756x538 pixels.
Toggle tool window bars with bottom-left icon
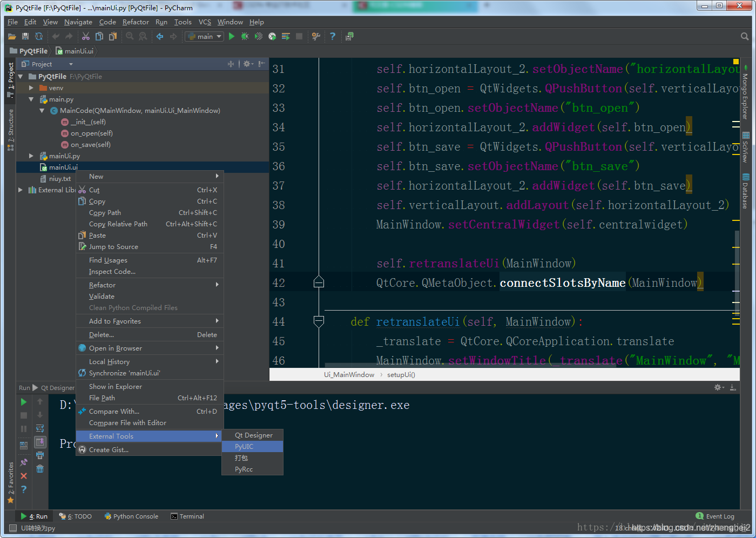[x=13, y=528]
